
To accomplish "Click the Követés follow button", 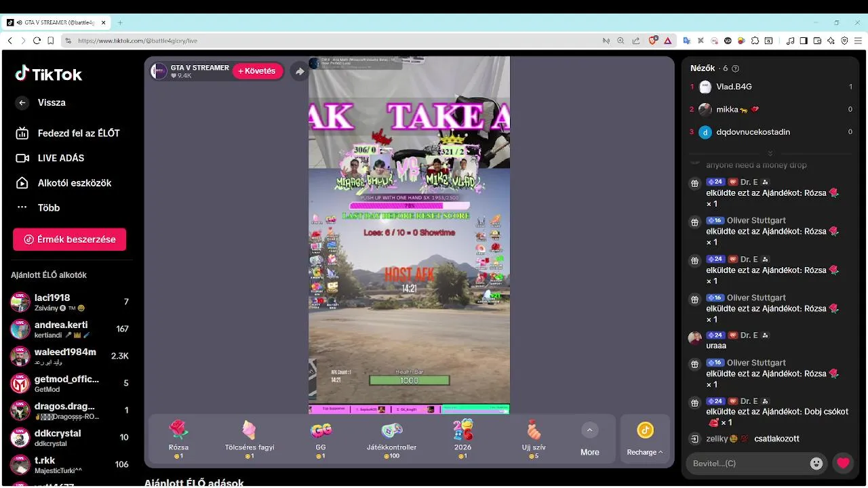I will (258, 71).
